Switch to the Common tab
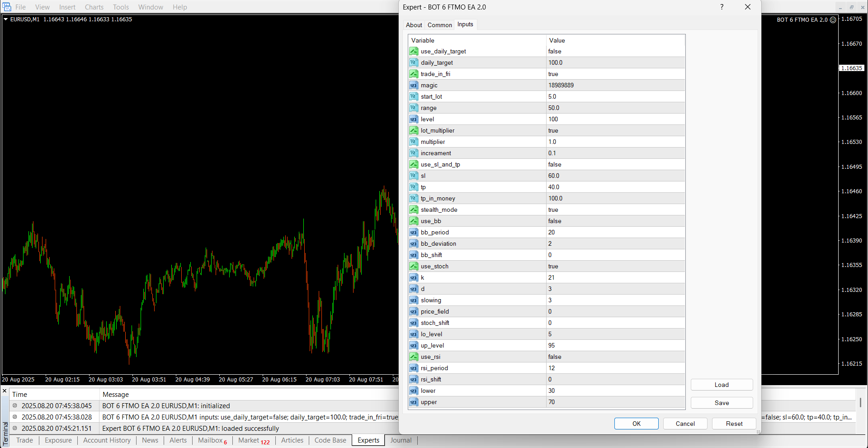The image size is (868, 448). (439, 25)
